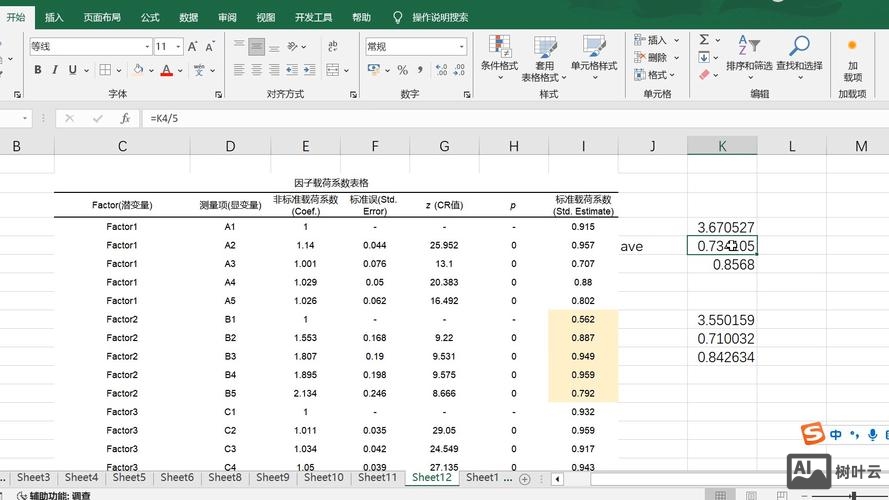Decrease indent icon

click(x=292, y=70)
